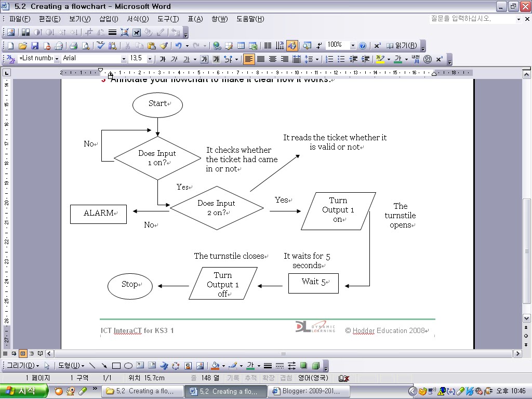Screen dimensions: 532x399
Task: Toggle bold formatting on selected text
Action: (163, 58)
